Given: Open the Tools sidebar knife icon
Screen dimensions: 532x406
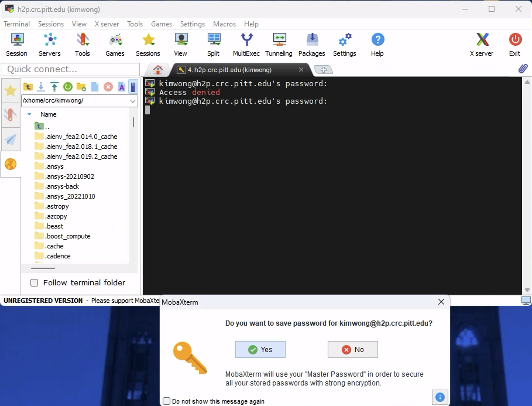Looking at the screenshot, I should (x=11, y=115).
